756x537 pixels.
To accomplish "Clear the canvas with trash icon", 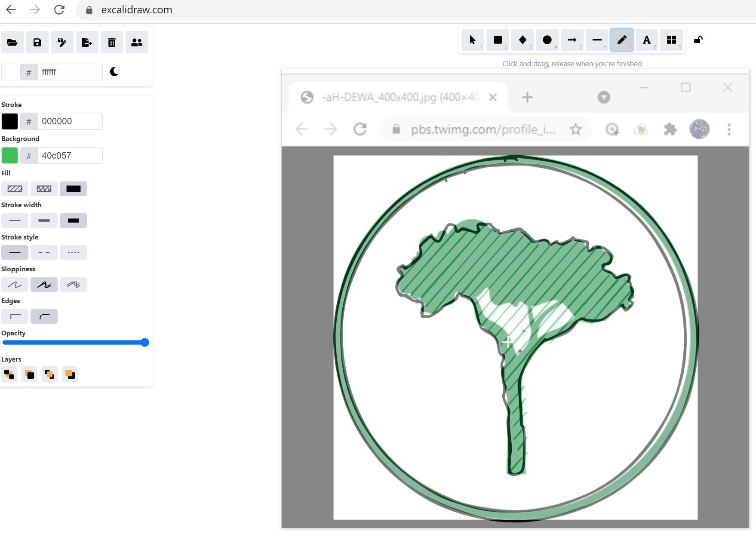I will (112, 42).
